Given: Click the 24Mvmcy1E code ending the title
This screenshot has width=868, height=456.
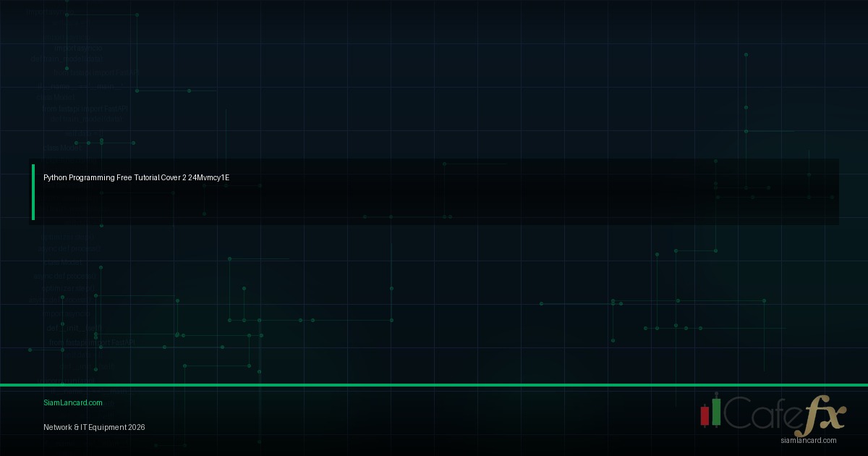Looking at the screenshot, I should [x=208, y=177].
